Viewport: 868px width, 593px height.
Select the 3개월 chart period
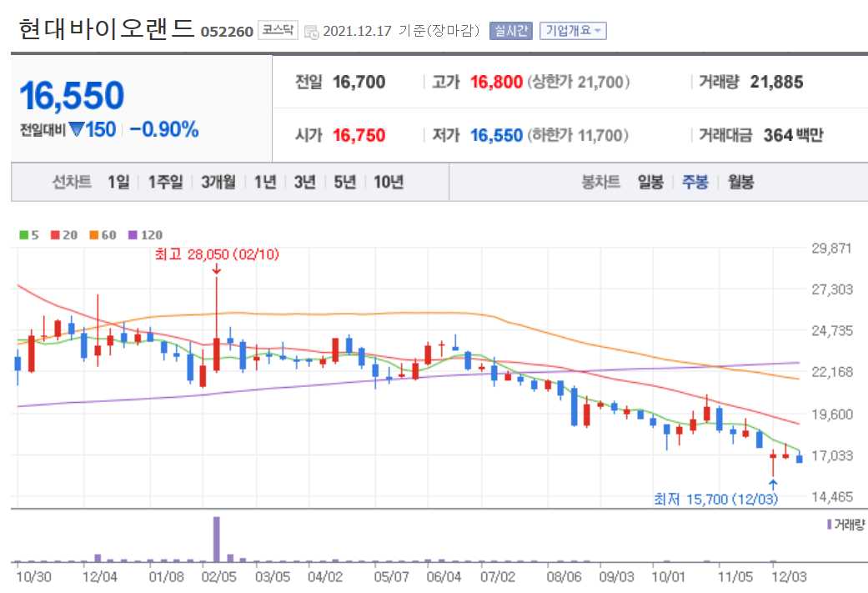click(x=218, y=180)
